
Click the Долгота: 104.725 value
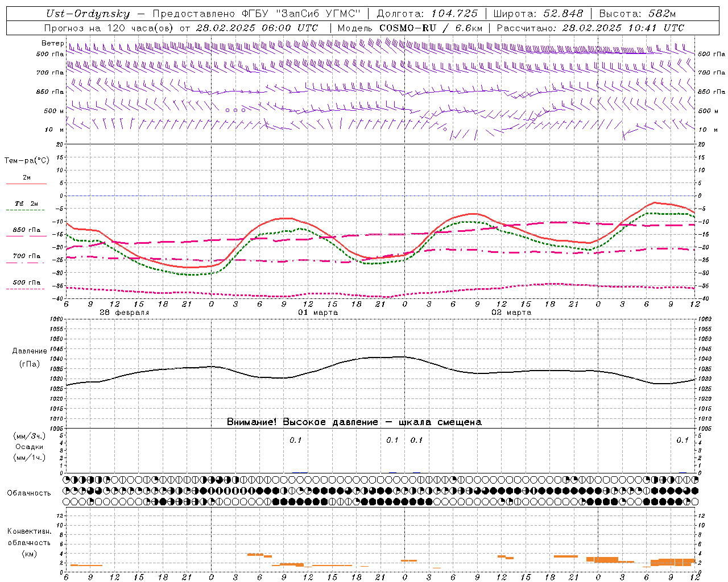pyautogui.click(x=427, y=14)
